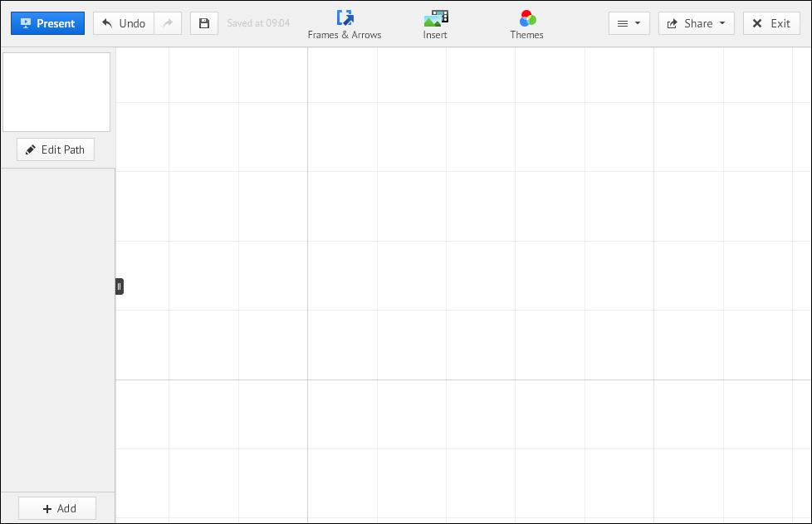Image resolution: width=812 pixels, height=524 pixels.
Task: Save the prezi with floppy icon
Action: click(204, 23)
